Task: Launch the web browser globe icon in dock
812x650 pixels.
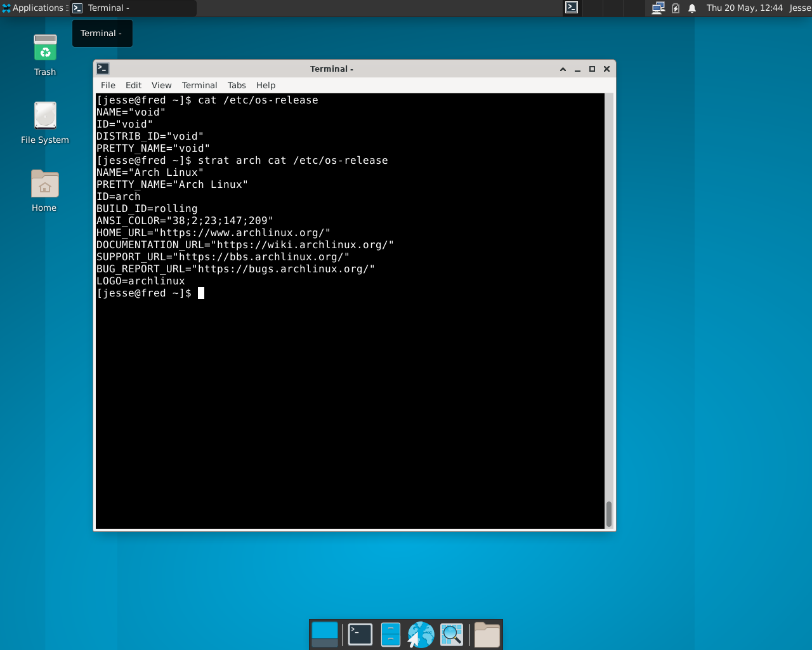Action: [x=421, y=634]
